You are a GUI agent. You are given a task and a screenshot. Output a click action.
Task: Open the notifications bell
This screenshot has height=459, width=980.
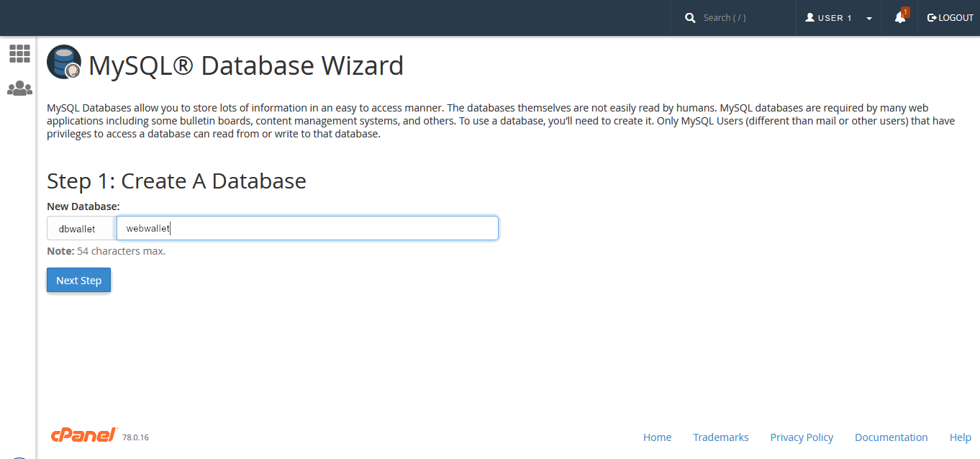pos(899,18)
